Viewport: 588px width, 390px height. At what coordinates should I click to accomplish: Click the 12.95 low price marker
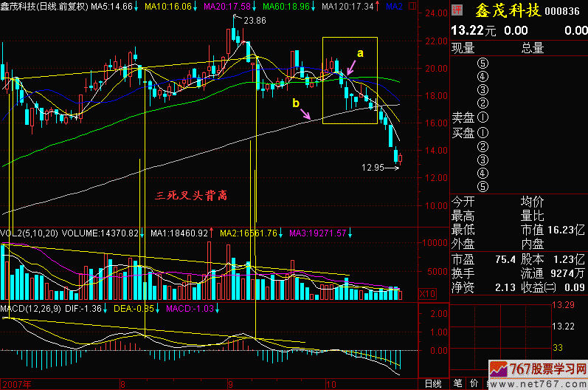(x=373, y=168)
